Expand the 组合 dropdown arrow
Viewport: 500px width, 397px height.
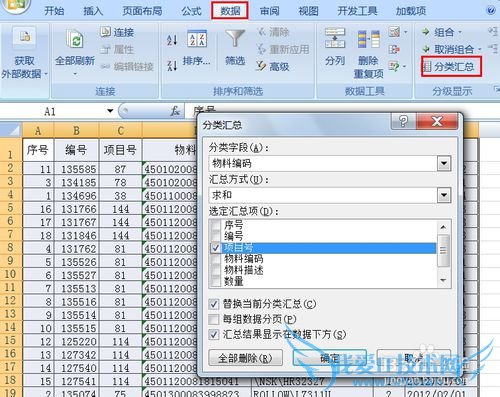pyautogui.click(x=460, y=32)
